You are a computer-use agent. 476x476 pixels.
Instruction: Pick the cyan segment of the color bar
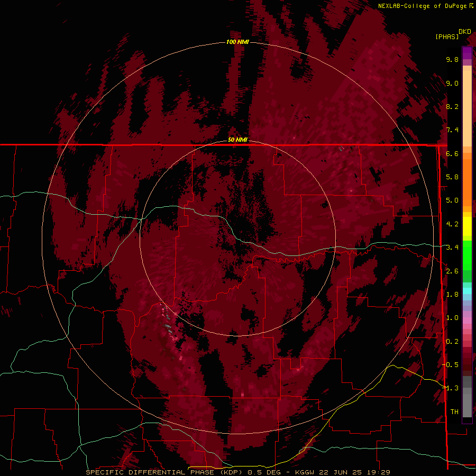tap(467, 291)
